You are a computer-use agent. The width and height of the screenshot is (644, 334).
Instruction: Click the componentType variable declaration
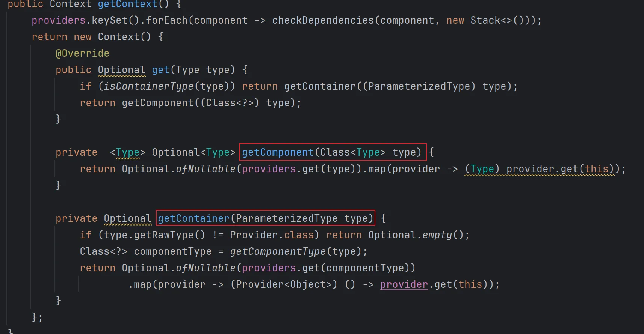(172, 251)
